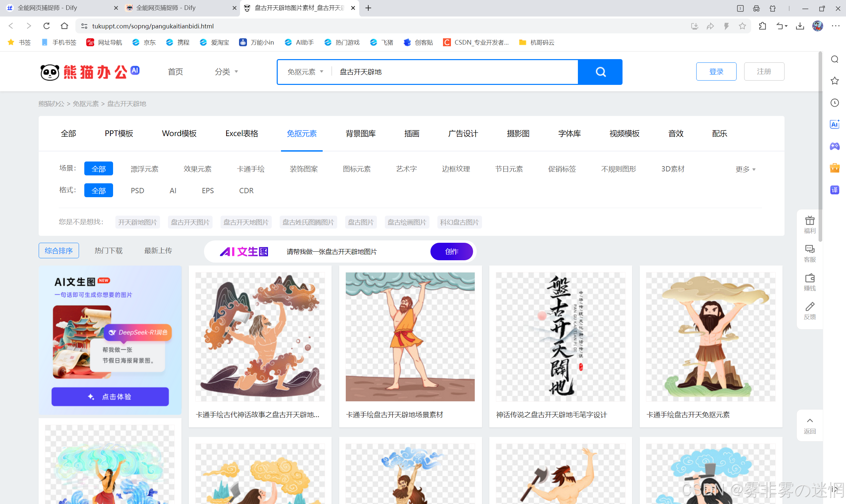This screenshot has width=846, height=504.
Task: Go to browser home page icon
Action: click(x=64, y=26)
